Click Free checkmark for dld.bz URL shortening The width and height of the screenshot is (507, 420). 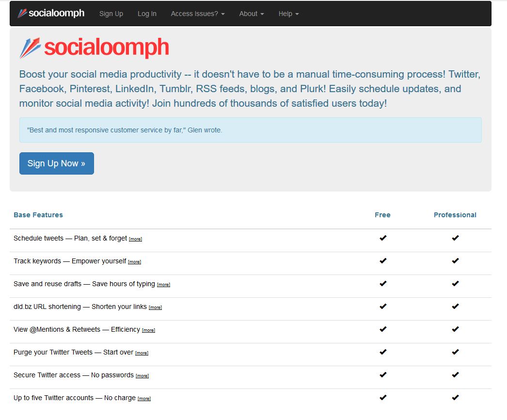pos(383,306)
